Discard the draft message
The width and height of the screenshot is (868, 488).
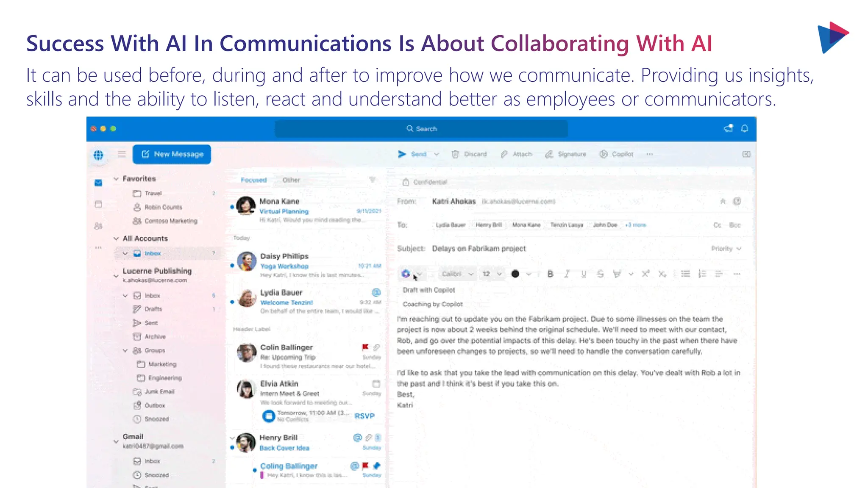(469, 154)
